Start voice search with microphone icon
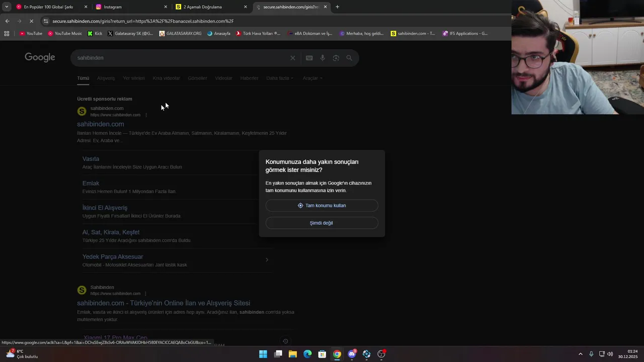This screenshot has height=362, width=644. 323,58
